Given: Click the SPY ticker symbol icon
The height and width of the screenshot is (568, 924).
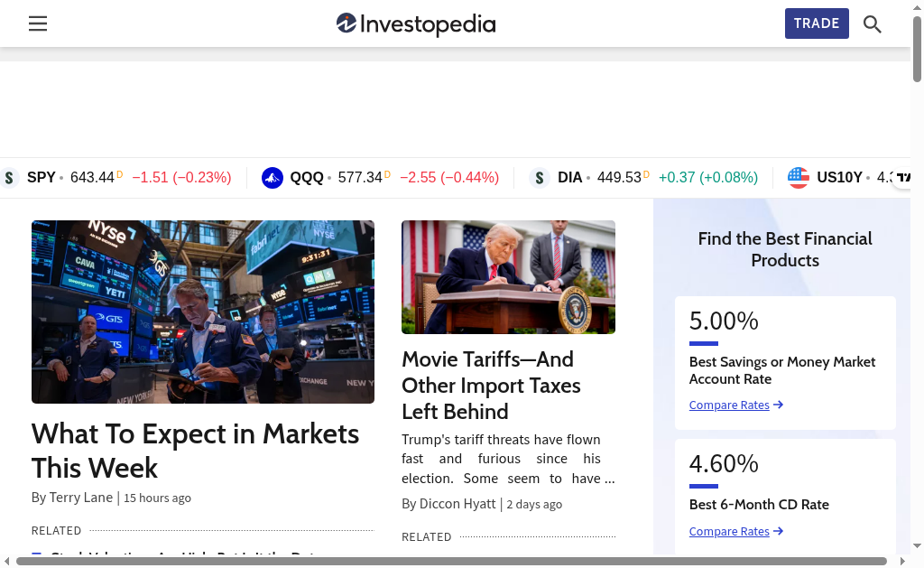Looking at the screenshot, I should pyautogui.click(x=9, y=178).
